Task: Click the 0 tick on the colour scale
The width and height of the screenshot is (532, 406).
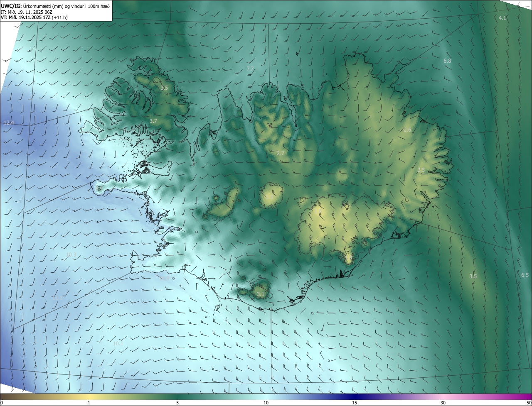Action: pos(2,403)
